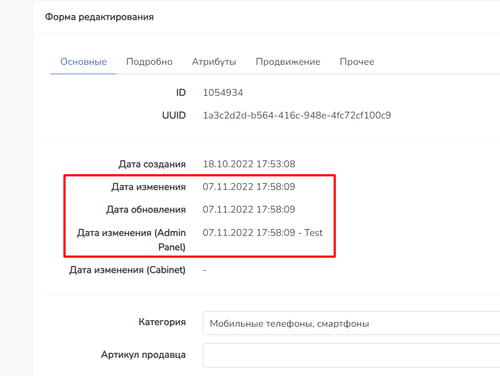Click the Артикул продавца input field
Viewport: 500px width, 376px height.
tap(351, 355)
